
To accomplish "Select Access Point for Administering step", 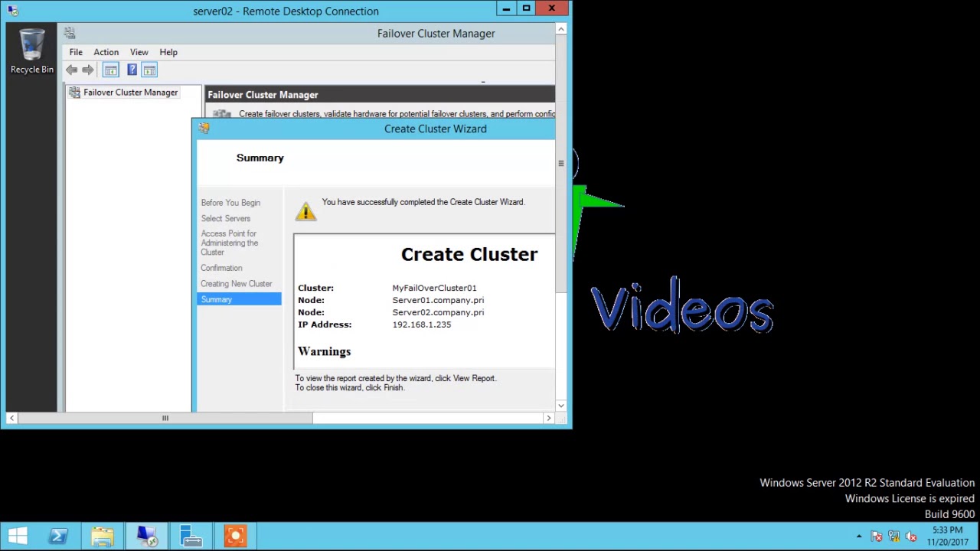I will pyautogui.click(x=230, y=243).
